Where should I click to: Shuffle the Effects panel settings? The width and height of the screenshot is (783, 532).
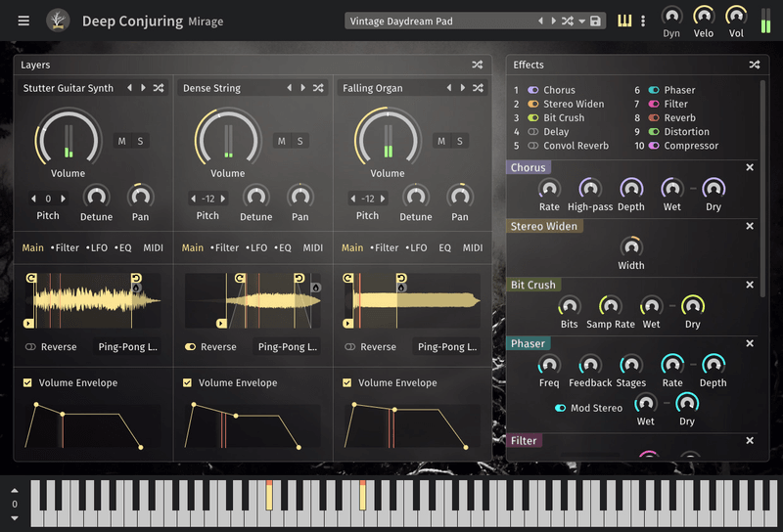click(x=755, y=65)
